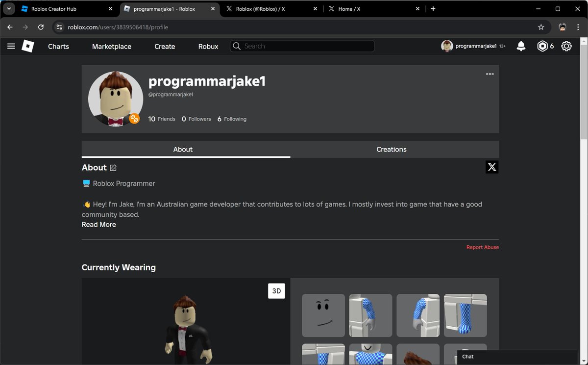Open profile options via the ellipsis icon
Viewport: 588px width, 365px height.
point(490,74)
